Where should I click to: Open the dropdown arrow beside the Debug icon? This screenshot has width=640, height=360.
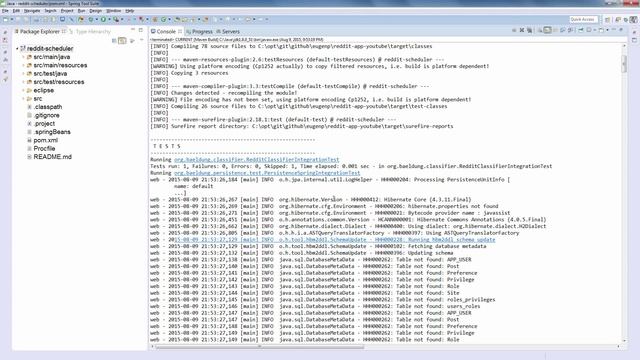coord(97,19)
